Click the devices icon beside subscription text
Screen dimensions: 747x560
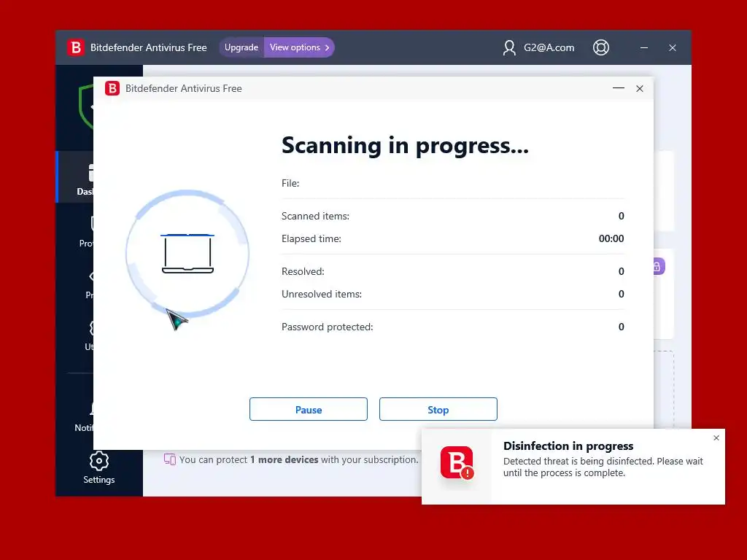tap(169, 459)
